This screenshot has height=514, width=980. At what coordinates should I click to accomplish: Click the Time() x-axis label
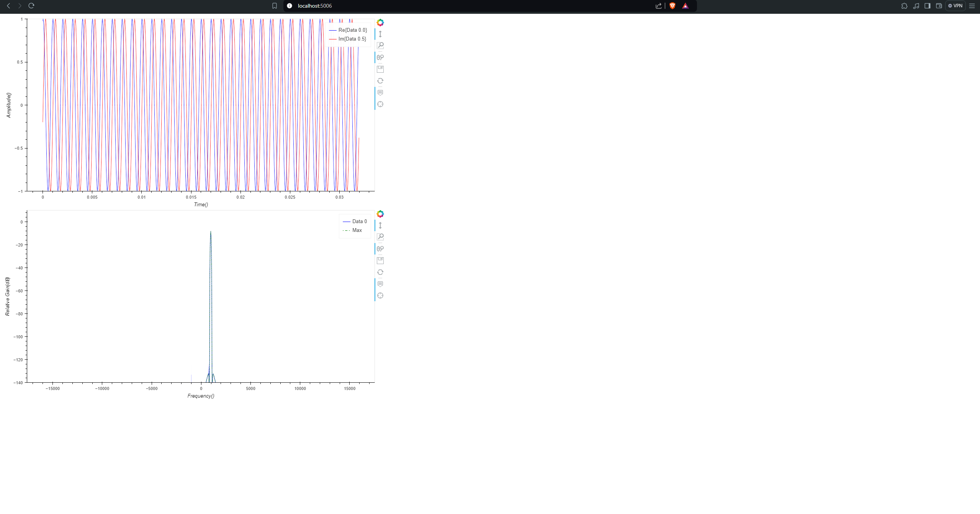[201, 204]
